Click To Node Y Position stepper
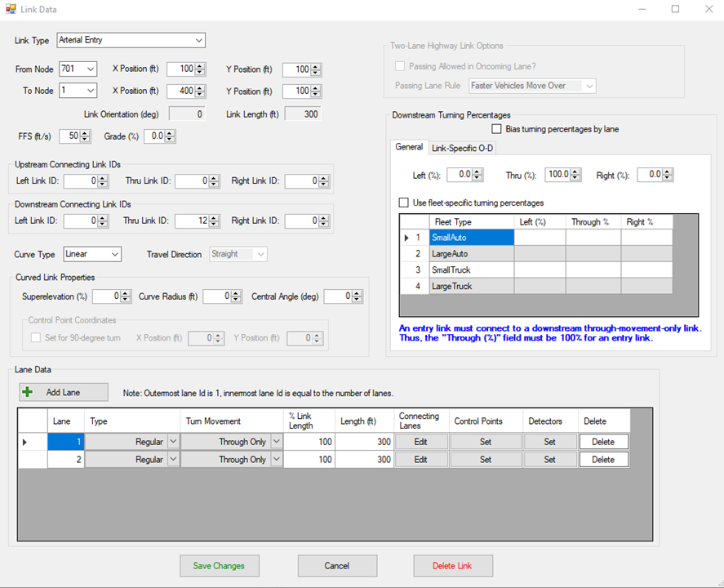This screenshot has height=588, width=724. [316, 91]
